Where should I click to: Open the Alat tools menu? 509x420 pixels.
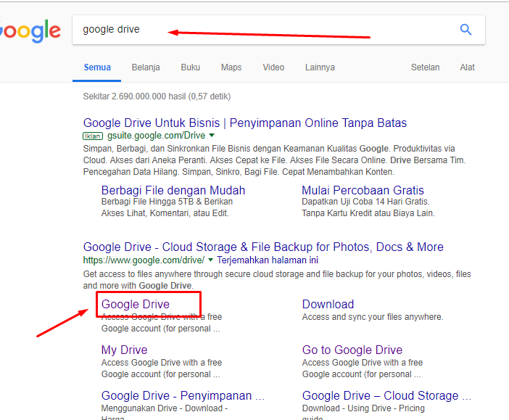pos(468,67)
